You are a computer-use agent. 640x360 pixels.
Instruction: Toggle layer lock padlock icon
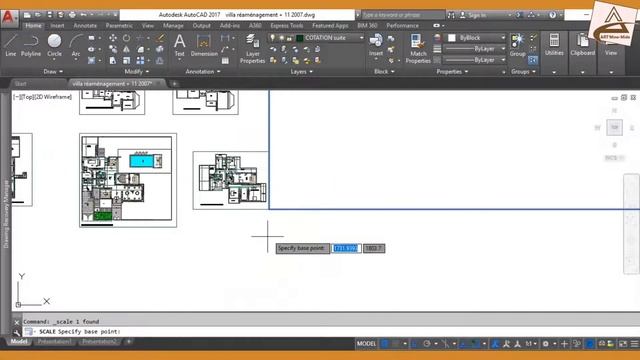click(289, 38)
